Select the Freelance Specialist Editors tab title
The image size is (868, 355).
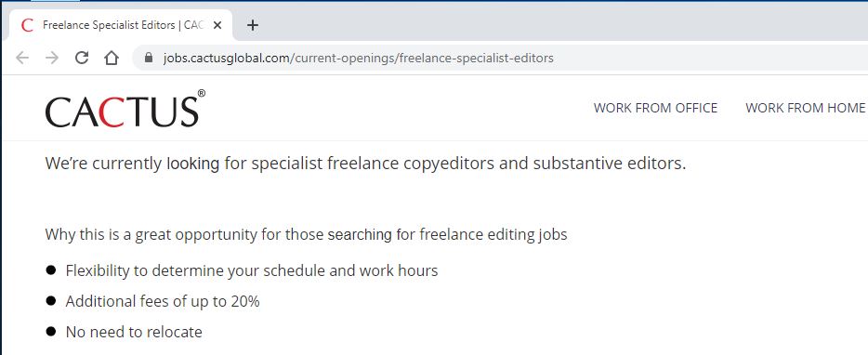point(124,25)
